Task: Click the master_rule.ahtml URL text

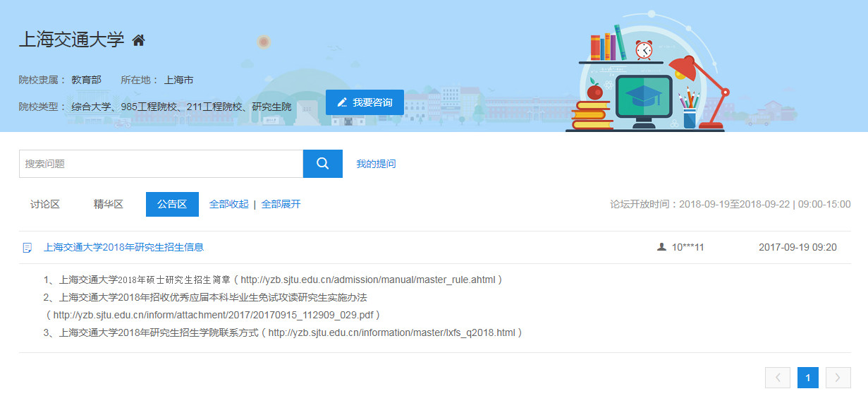Action: (368, 280)
